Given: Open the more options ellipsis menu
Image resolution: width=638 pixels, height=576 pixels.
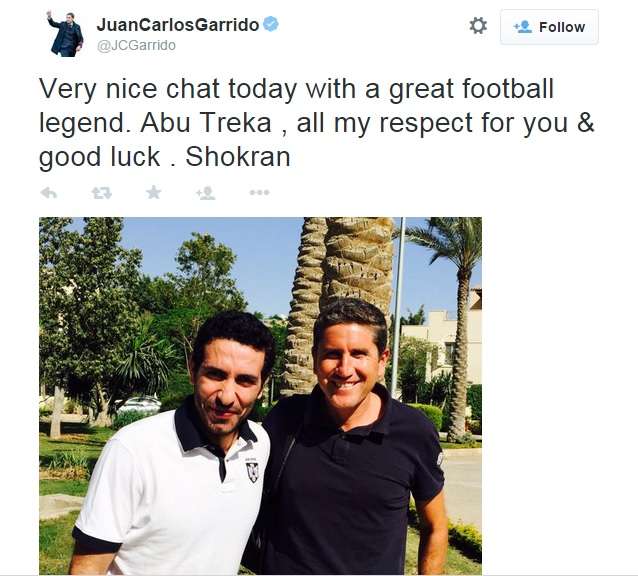Looking at the screenshot, I should tap(259, 192).
